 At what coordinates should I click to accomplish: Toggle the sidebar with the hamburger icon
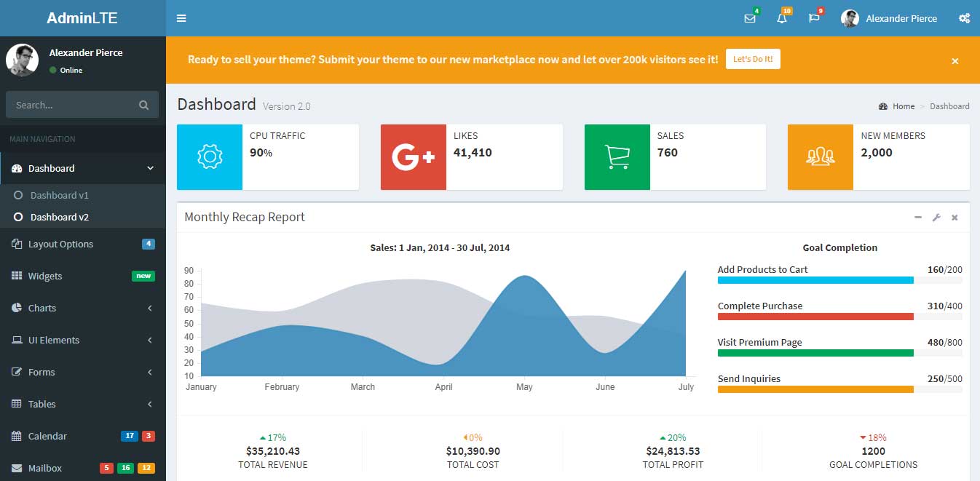181,18
